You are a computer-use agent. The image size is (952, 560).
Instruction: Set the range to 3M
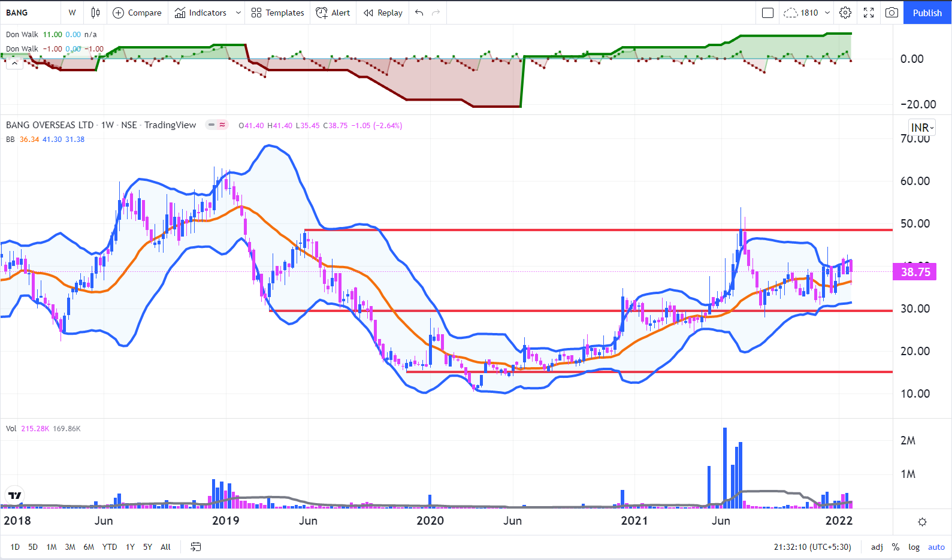tap(70, 547)
